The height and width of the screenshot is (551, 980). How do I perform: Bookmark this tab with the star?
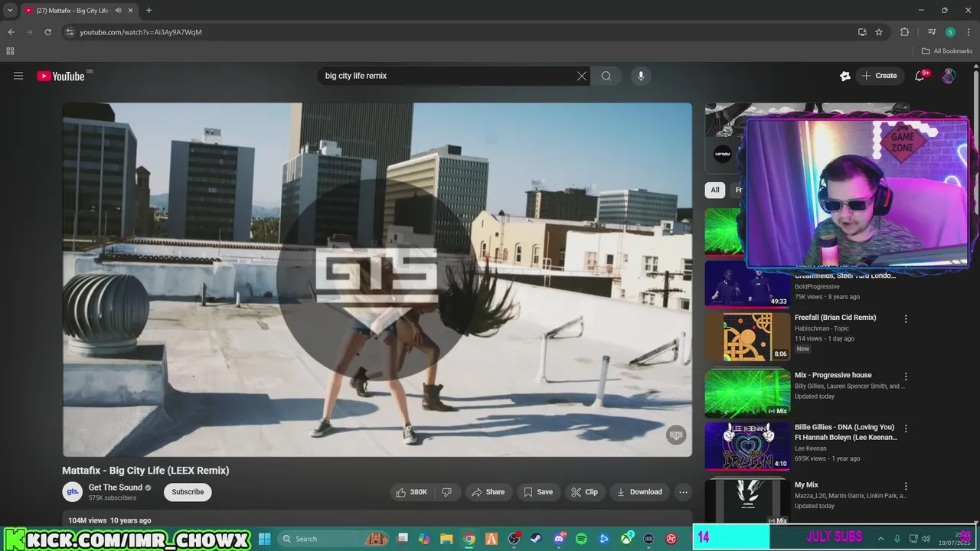tap(879, 32)
